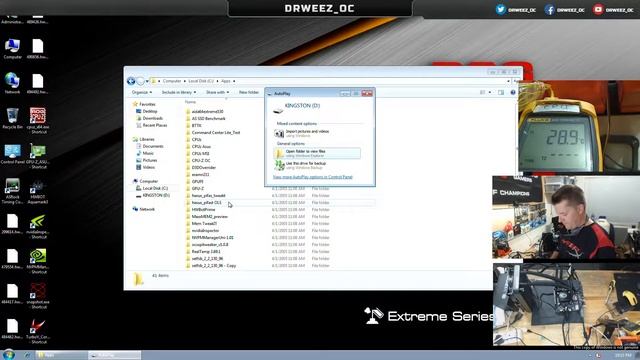Screen dimensions: 640x360
Task: Click Use this drive for backup icon
Action: tap(279, 165)
